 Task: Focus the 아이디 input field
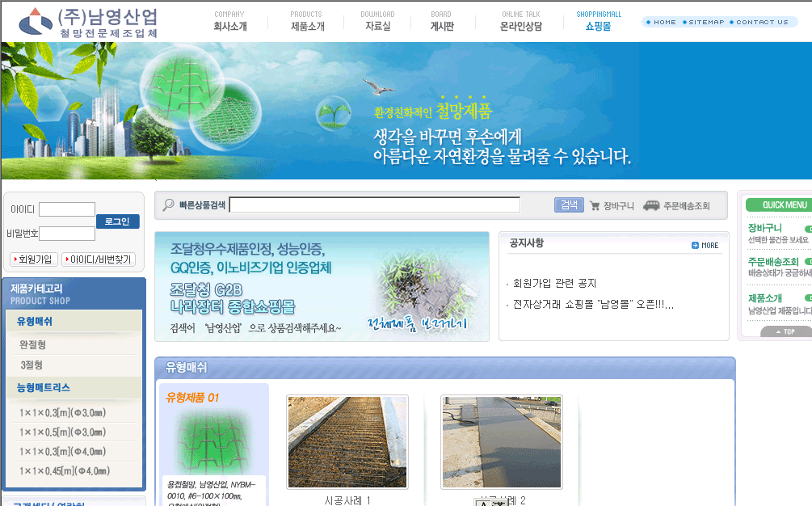click(x=67, y=209)
